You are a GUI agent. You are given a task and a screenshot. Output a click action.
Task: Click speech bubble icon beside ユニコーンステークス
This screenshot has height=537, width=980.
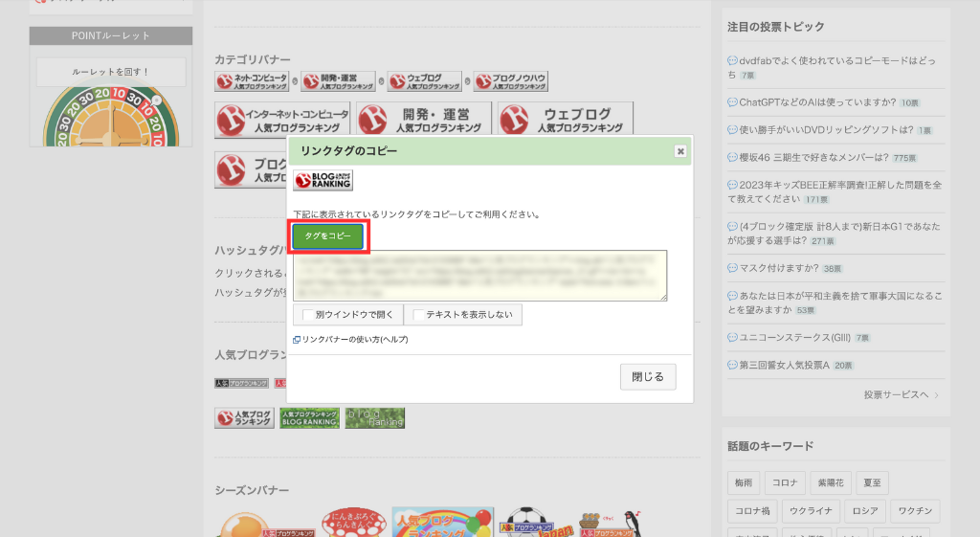[732, 338]
